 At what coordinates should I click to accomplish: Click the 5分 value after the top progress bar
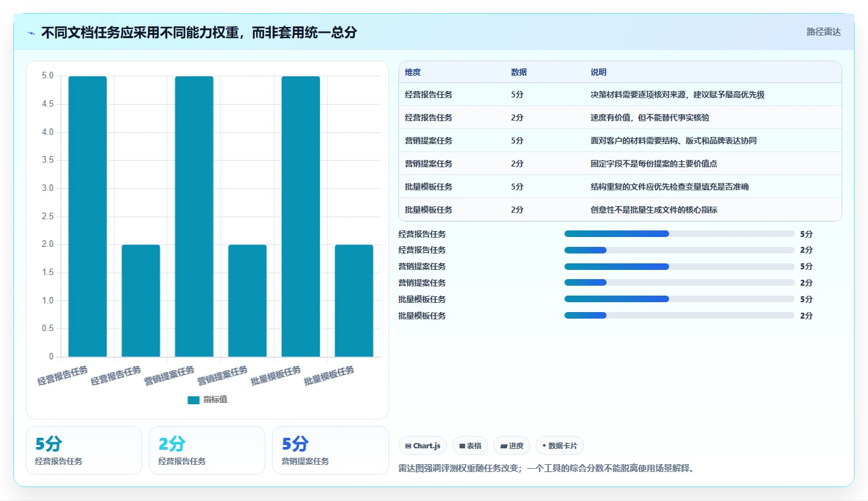tap(806, 234)
